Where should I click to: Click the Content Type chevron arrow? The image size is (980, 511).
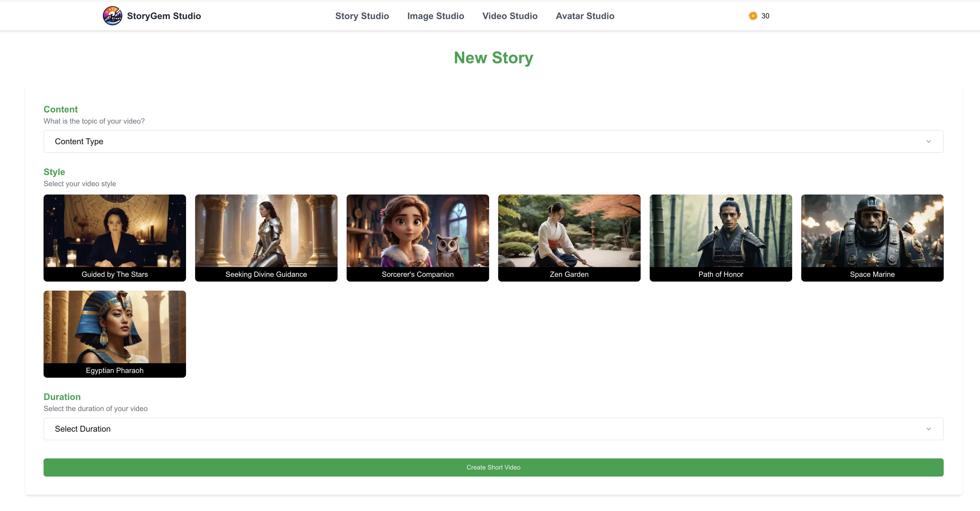(928, 141)
